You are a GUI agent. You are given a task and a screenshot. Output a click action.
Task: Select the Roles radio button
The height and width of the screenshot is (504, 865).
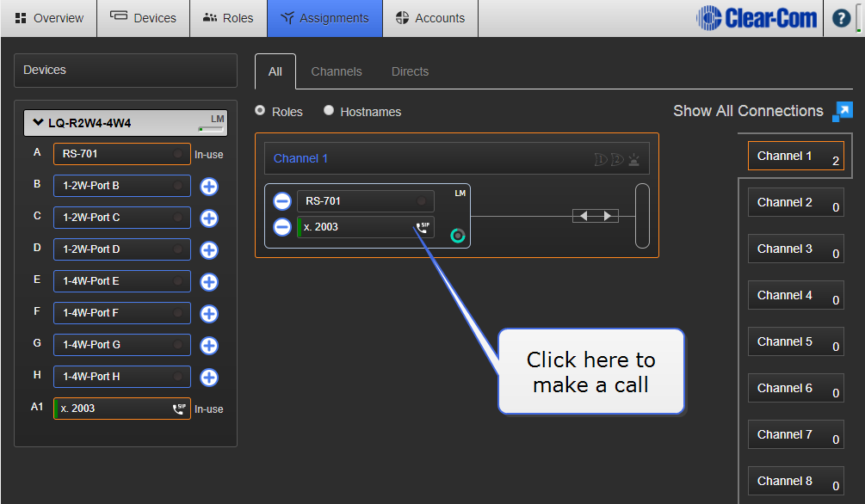(260, 111)
